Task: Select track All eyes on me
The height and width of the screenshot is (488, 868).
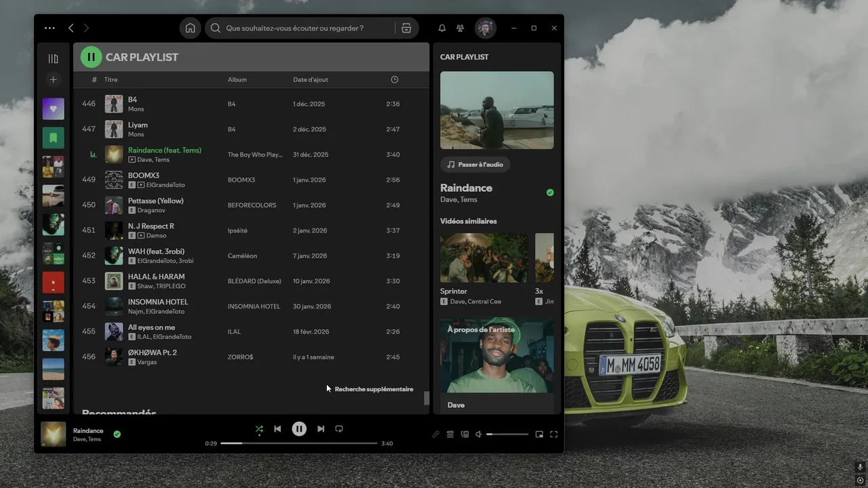Action: [252, 331]
